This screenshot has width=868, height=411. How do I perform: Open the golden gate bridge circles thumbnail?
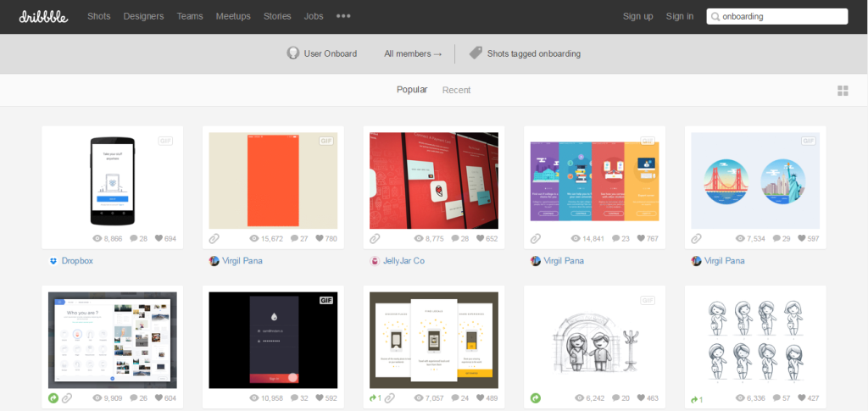point(755,181)
